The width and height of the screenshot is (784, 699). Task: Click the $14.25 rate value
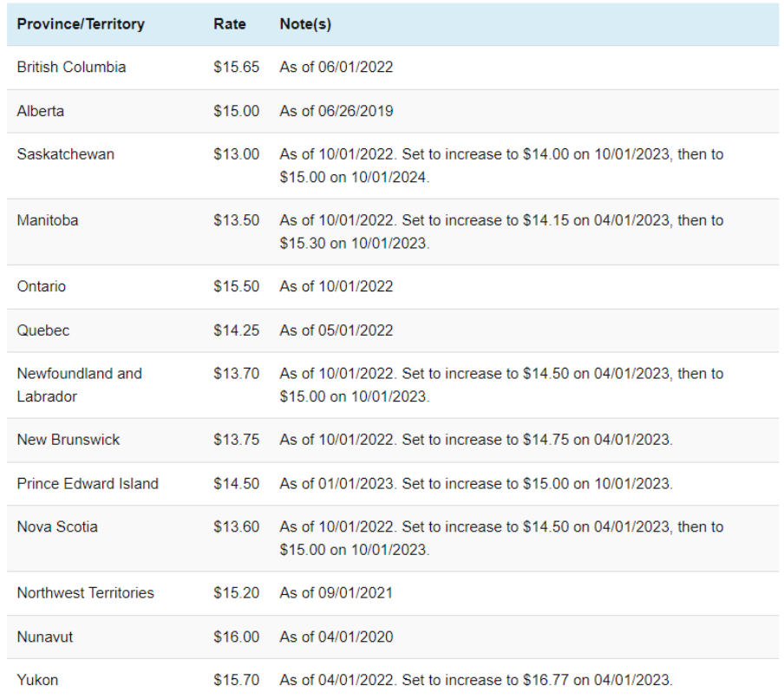click(237, 330)
